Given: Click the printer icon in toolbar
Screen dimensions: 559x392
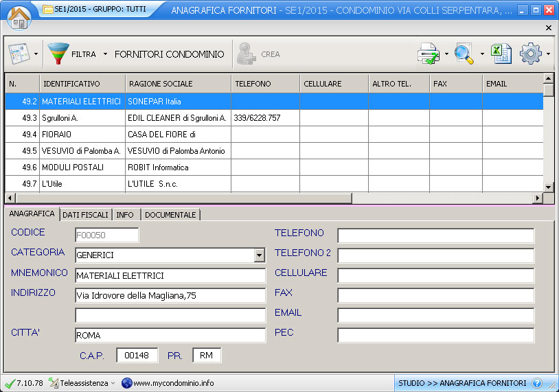Looking at the screenshot, I should click(429, 54).
